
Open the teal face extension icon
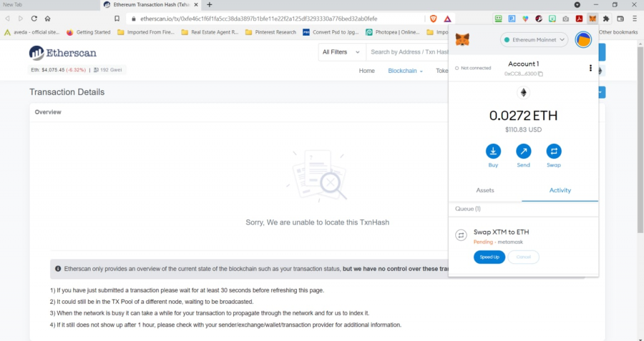tap(552, 18)
